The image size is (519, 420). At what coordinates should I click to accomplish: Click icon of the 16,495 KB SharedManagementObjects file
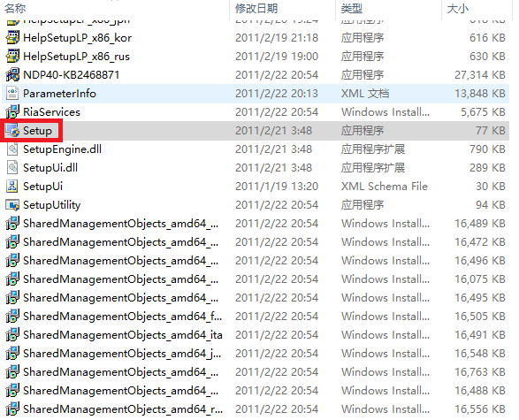pos(12,298)
